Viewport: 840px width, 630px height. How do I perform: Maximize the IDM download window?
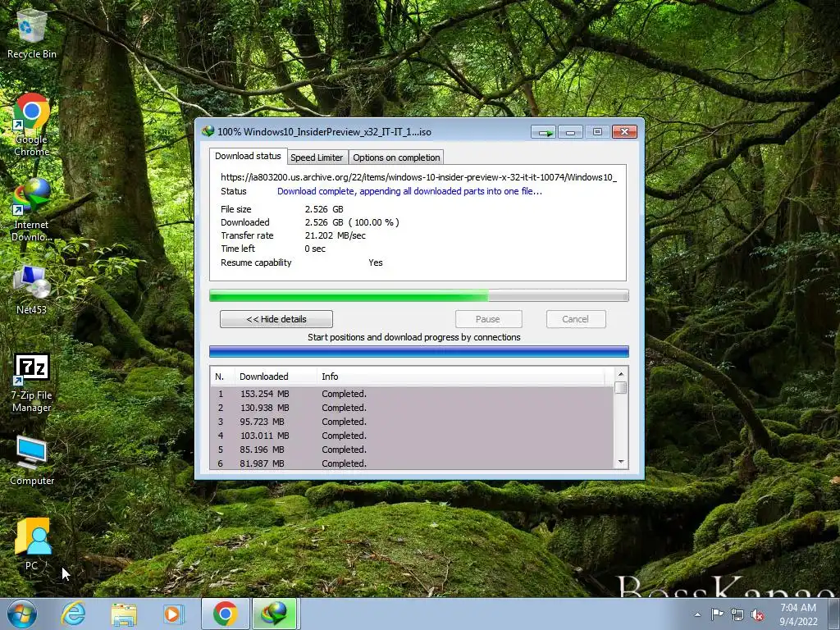(x=597, y=132)
